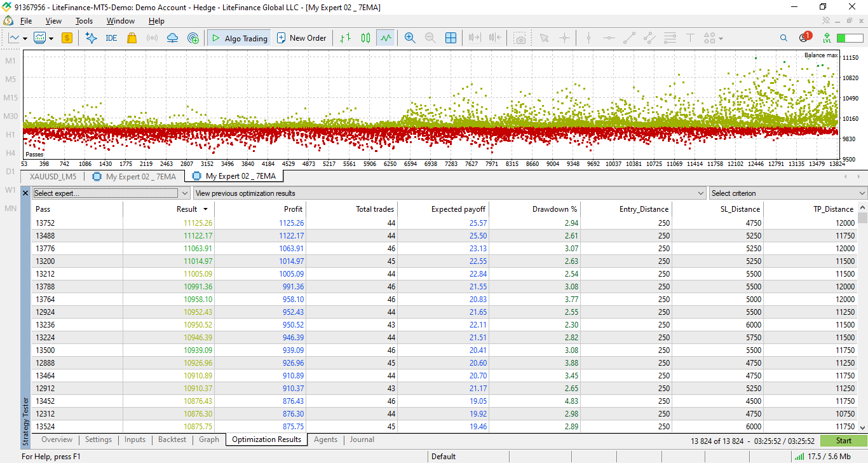Click the tile windows grid icon

451,38
